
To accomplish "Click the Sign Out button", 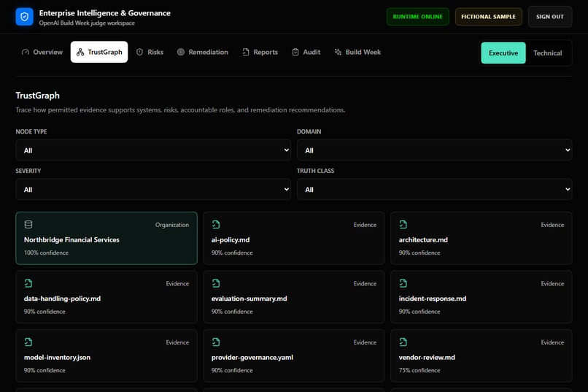I will point(550,17).
